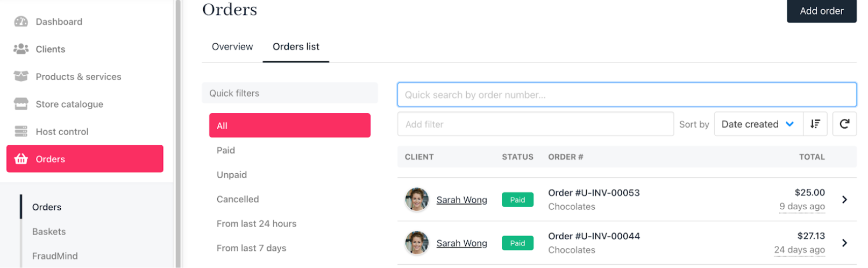Expand order #U-INV-00044 with chevron arrow
Image resolution: width=868 pixels, height=268 pixels.
click(x=844, y=243)
